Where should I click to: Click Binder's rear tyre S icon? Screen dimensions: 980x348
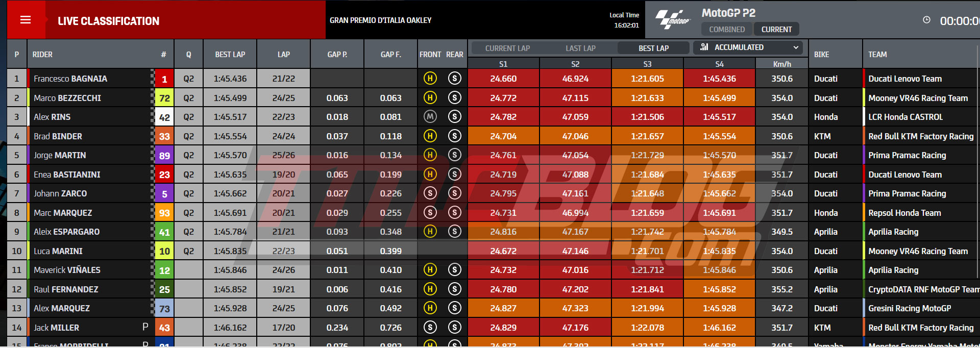tap(454, 136)
